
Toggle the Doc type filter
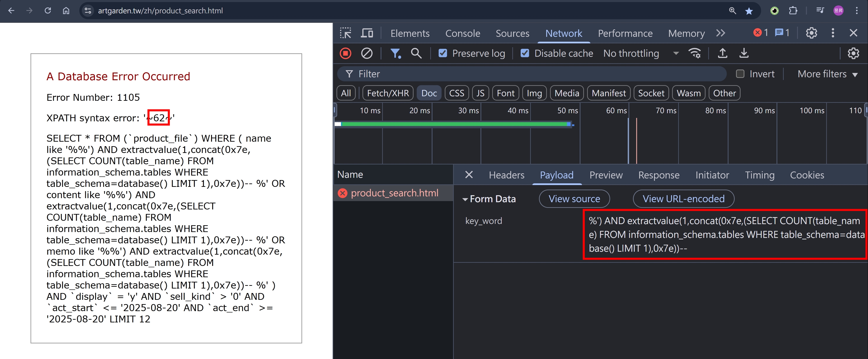coord(429,93)
